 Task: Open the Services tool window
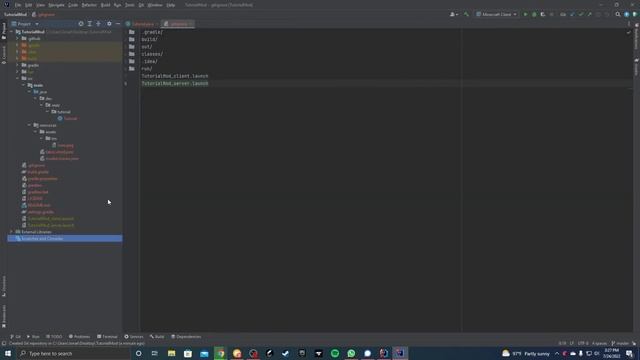(133, 336)
